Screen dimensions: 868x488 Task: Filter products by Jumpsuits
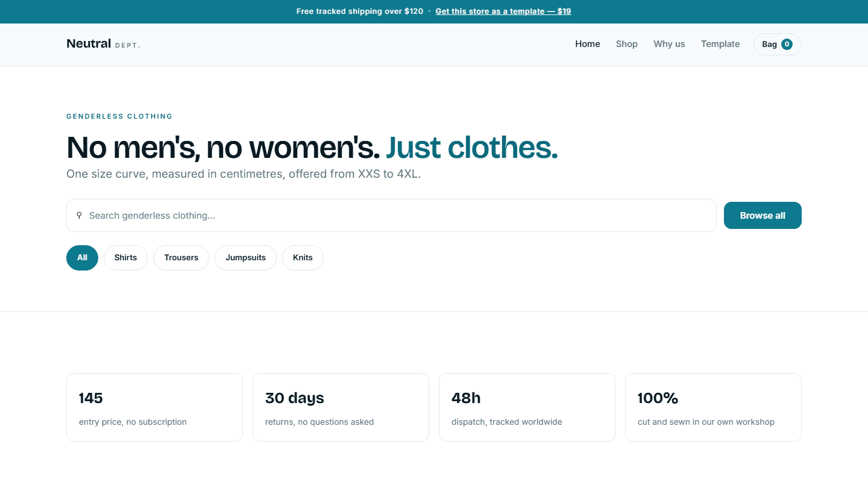coord(245,258)
